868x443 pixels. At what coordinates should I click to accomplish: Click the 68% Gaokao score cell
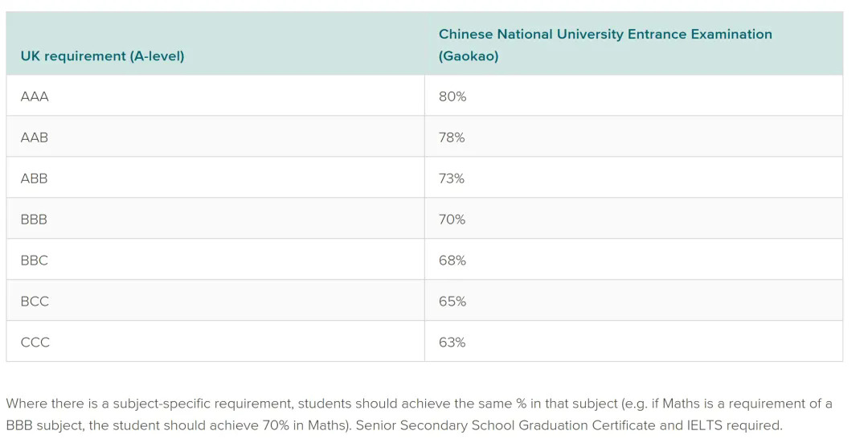click(452, 260)
